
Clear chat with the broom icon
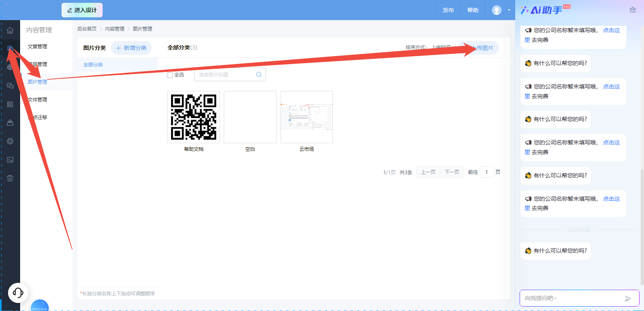click(x=632, y=10)
